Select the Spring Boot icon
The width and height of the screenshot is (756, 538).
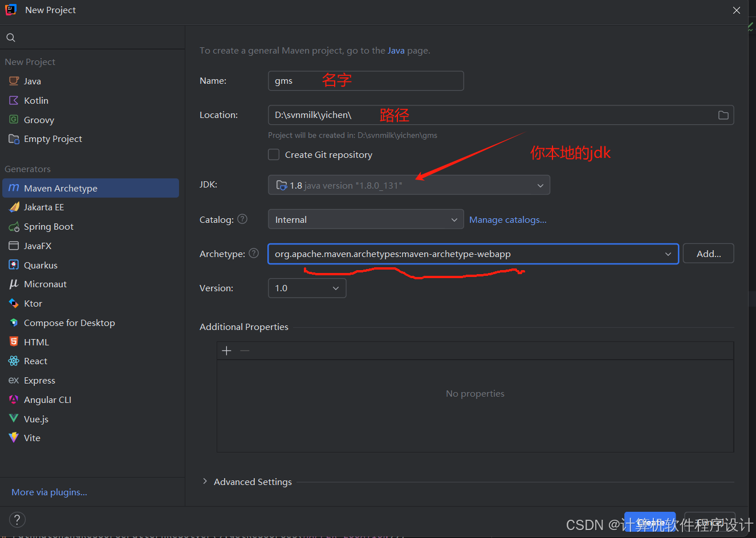click(x=14, y=227)
